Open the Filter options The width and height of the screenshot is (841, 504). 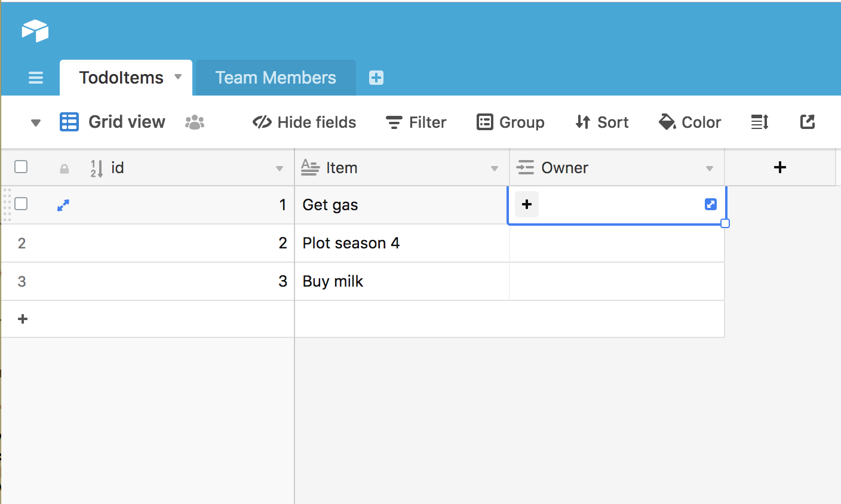click(x=416, y=122)
